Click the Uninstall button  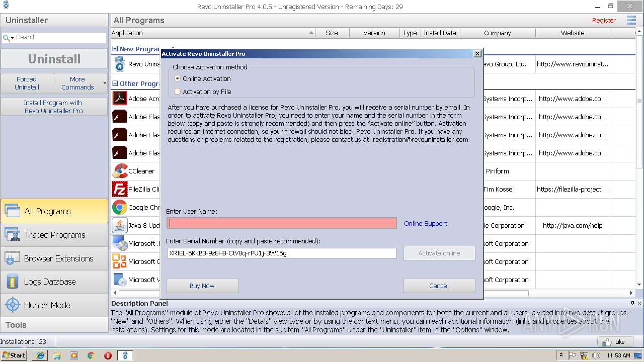[54, 59]
